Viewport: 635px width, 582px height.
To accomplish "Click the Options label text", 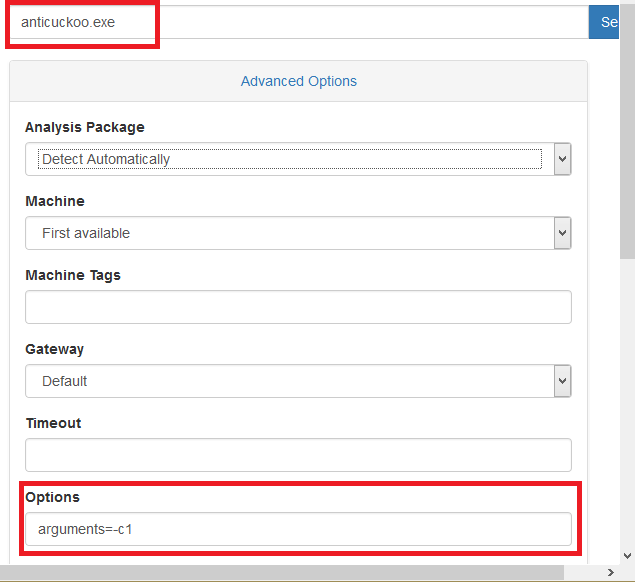I will click(x=52, y=497).
